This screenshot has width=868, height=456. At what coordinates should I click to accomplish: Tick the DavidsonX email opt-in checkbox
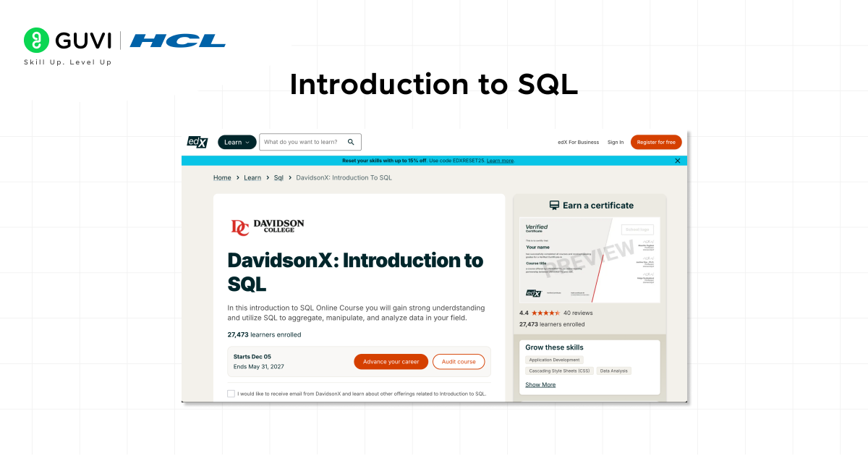pyautogui.click(x=231, y=394)
